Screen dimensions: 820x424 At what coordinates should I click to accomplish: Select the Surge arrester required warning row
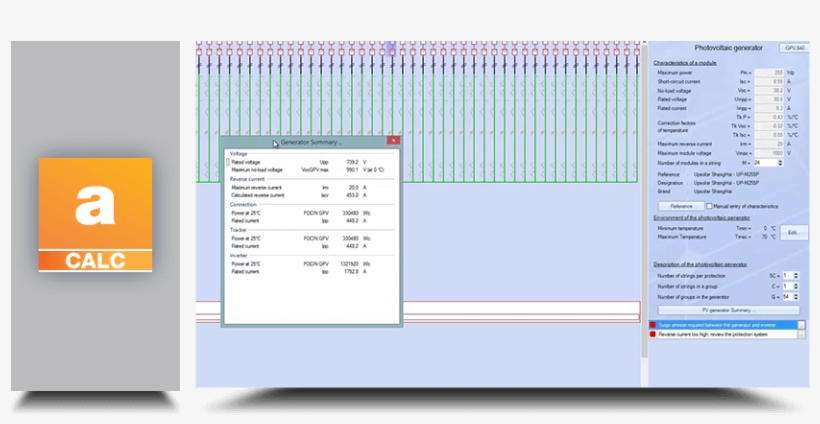click(x=723, y=325)
